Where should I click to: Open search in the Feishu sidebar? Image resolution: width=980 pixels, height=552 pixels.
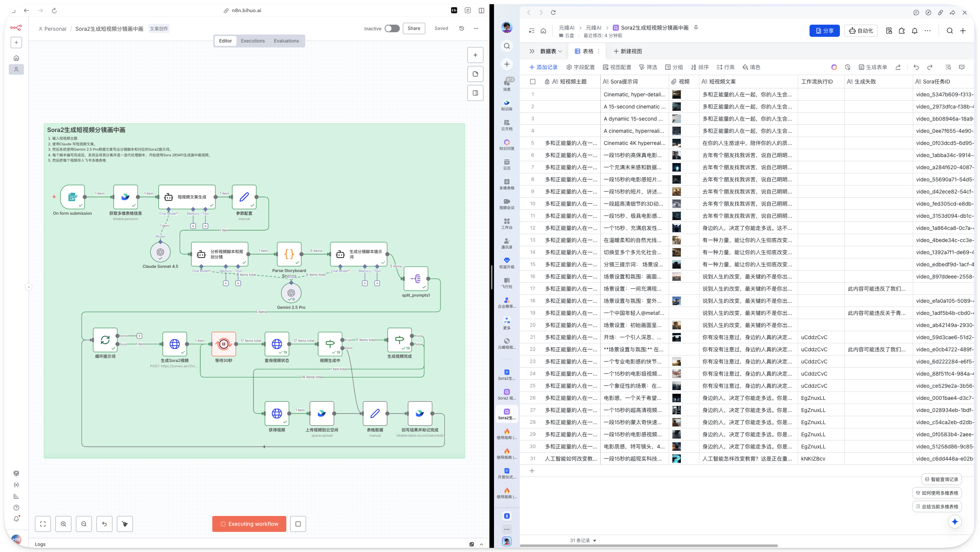coord(507,46)
